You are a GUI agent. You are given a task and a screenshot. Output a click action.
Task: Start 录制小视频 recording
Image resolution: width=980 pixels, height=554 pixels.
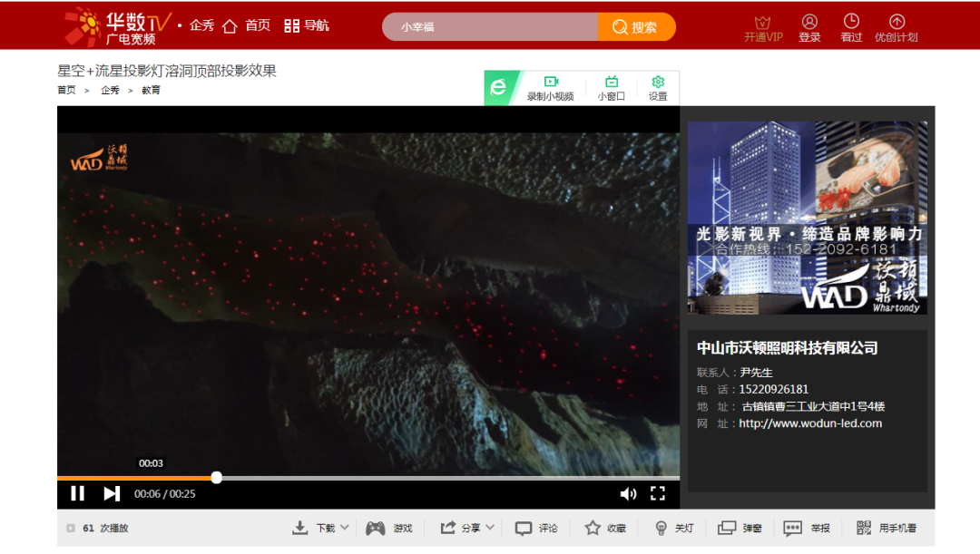(x=550, y=88)
